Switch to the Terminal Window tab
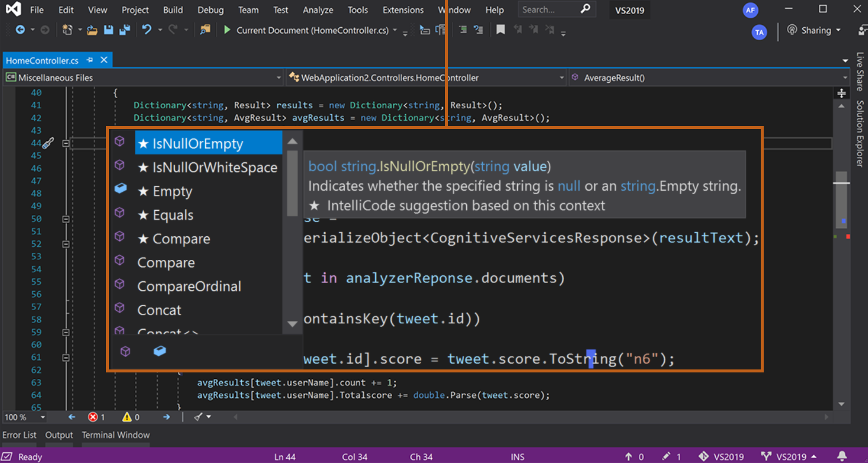Viewport: 868px width, 463px height. pos(116,435)
